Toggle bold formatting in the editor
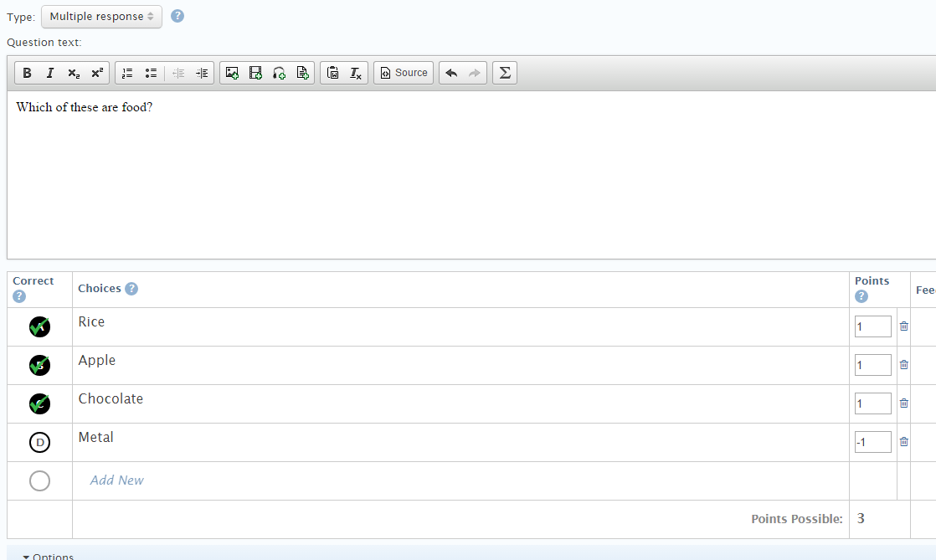The image size is (936, 560). click(x=27, y=73)
